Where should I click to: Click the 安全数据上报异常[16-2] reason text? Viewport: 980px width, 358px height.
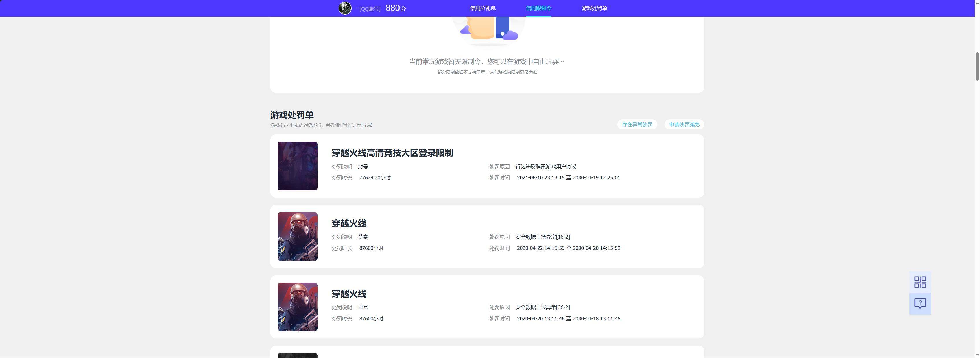tap(542, 237)
